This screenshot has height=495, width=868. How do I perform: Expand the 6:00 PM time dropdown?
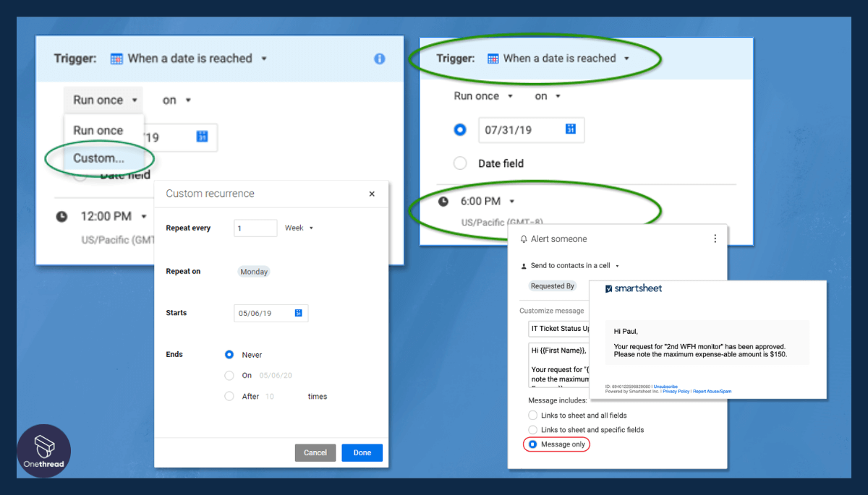511,201
